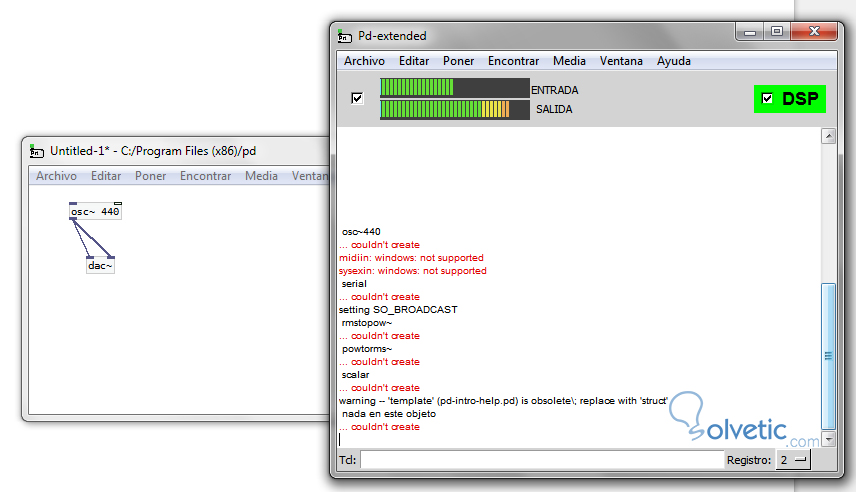Open Encontrar menu in Untitled-1 window

[205, 176]
